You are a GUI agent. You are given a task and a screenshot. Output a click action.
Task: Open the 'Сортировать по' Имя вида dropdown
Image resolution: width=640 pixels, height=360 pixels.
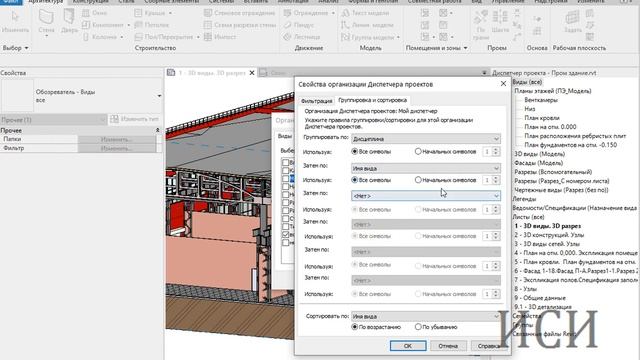(x=426, y=316)
